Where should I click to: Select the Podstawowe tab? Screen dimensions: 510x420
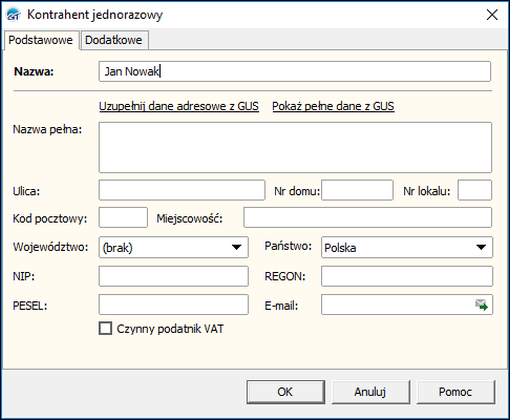41,40
